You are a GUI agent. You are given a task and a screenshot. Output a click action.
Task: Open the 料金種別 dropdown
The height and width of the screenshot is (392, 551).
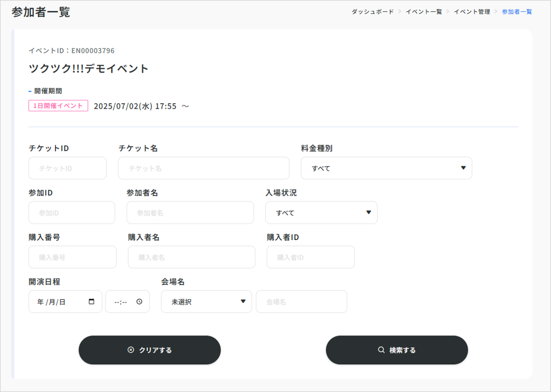(x=386, y=168)
